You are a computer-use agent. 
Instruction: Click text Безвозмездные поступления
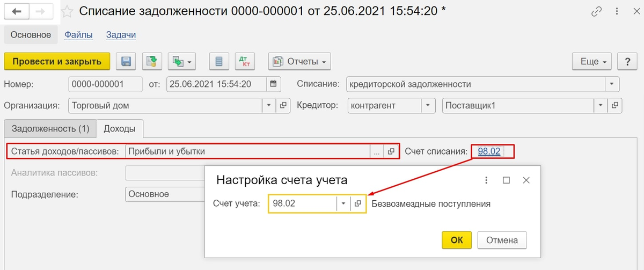(431, 204)
